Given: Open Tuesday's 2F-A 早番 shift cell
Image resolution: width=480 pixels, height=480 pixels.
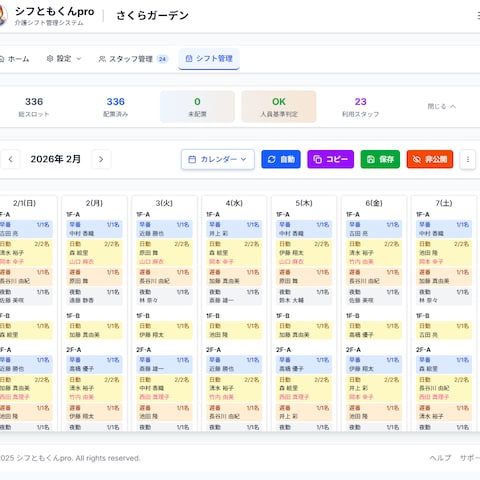Looking at the screenshot, I should (x=164, y=364).
